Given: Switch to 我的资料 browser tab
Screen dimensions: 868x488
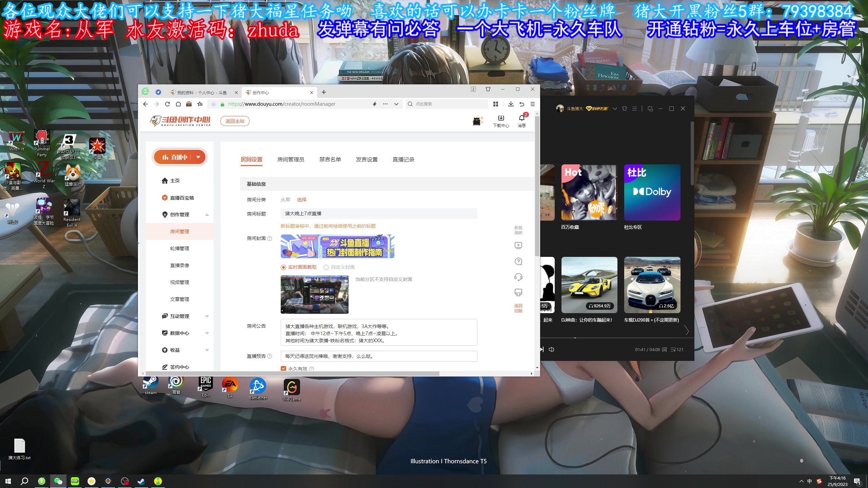Looking at the screenshot, I should (x=202, y=93).
